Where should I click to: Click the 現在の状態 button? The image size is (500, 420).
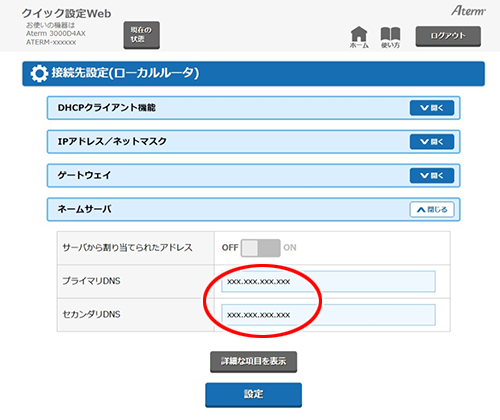point(142,35)
